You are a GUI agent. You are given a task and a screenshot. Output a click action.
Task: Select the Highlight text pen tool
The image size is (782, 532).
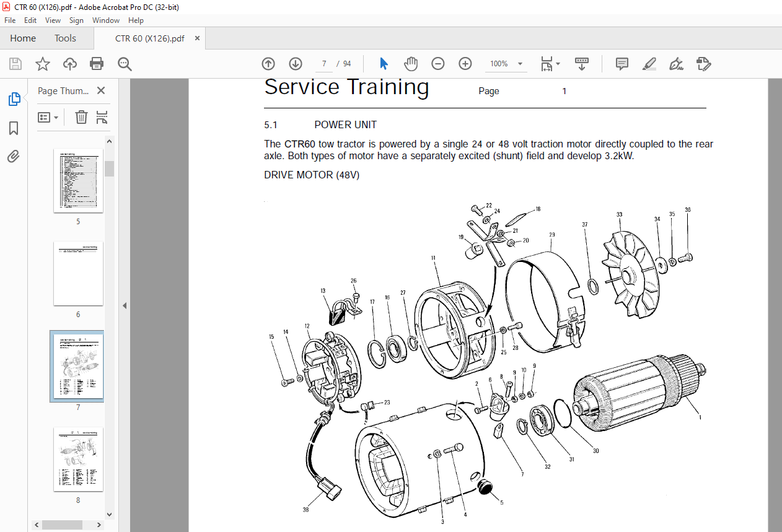coord(649,64)
